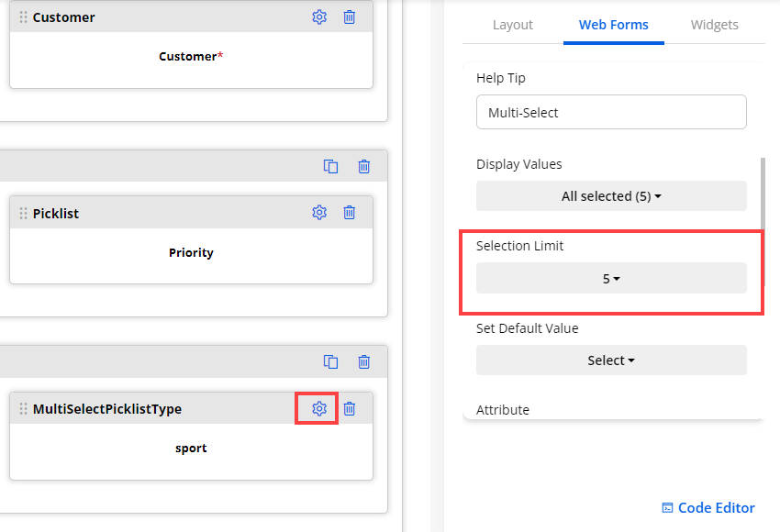Grab the drag handle of MultiSelectPicklistType
The height and width of the screenshot is (532, 780).
[x=23, y=409]
